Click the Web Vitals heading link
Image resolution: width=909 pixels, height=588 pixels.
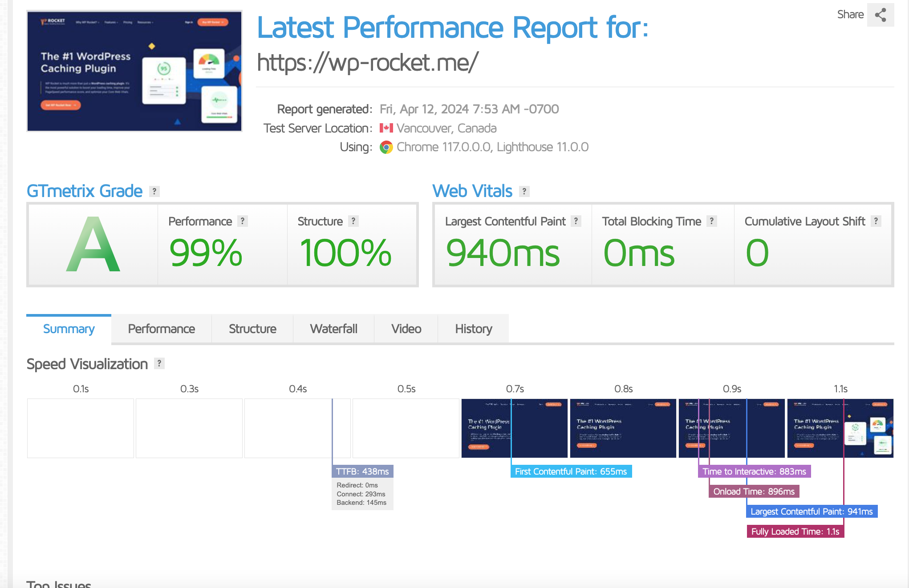click(472, 191)
